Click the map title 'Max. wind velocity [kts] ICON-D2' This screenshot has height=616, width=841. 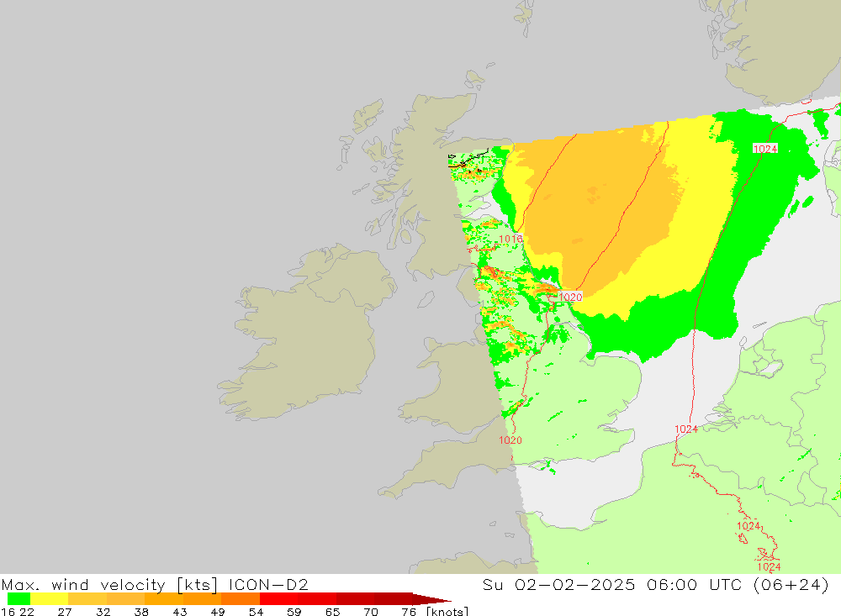155,584
